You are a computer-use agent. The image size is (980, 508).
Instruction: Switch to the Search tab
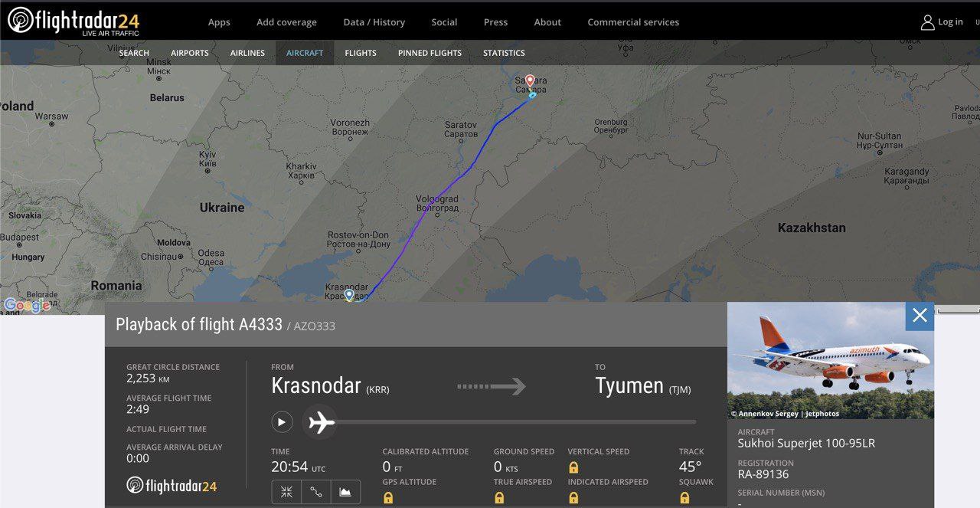coord(134,53)
